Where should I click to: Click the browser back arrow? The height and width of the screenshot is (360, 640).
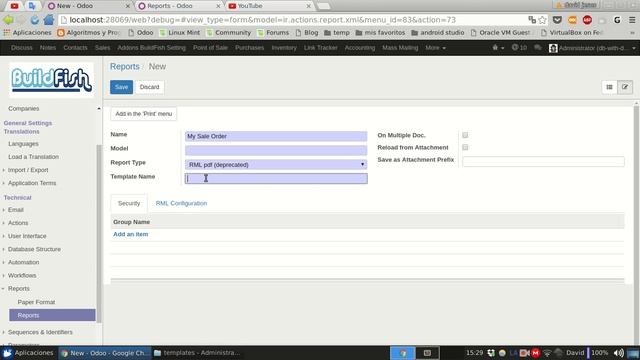pyautogui.click(x=8, y=20)
